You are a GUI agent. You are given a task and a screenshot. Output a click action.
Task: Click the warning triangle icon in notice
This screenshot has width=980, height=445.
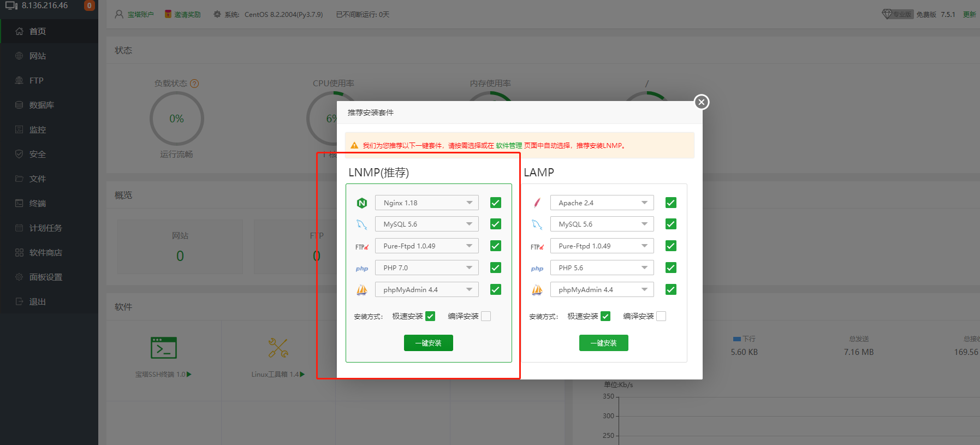pos(354,145)
